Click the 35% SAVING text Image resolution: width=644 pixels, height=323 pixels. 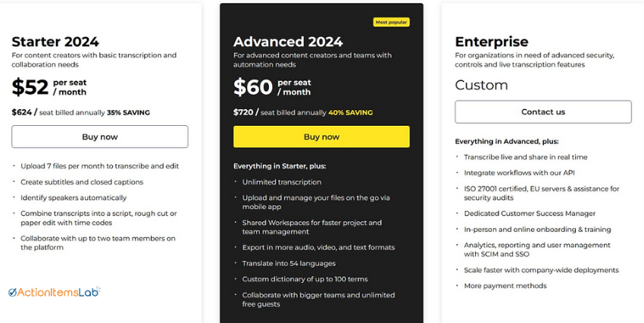tap(128, 113)
